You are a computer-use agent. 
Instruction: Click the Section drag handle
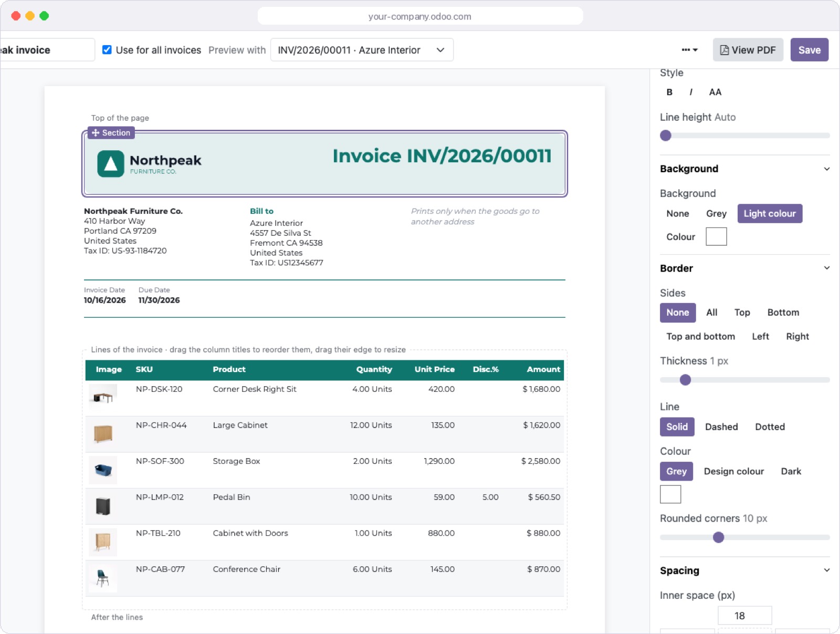click(x=111, y=133)
